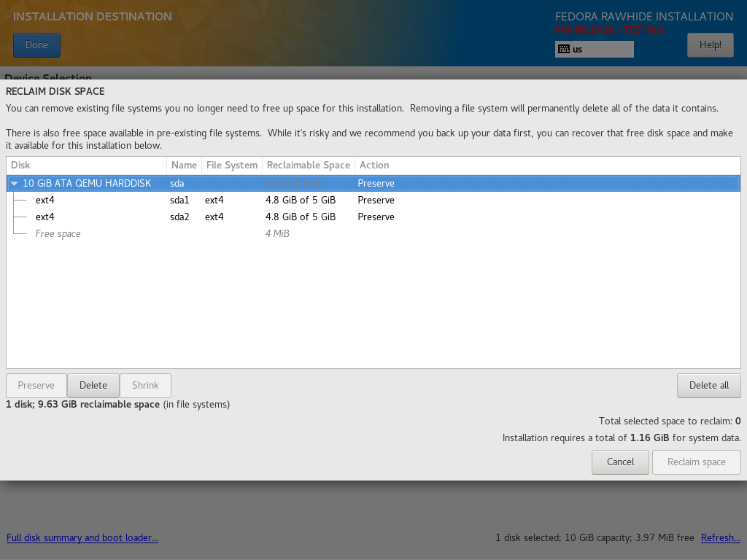Select the sda2 ext4 partition row
747x560 pixels.
coord(373,217)
